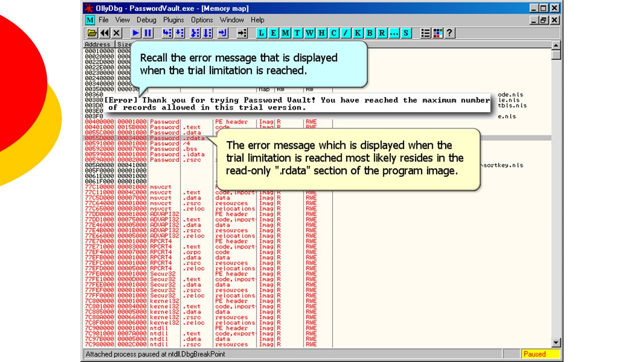This screenshot has height=362, width=644.
Task: Show Call stack with K button
Action: tap(358, 33)
